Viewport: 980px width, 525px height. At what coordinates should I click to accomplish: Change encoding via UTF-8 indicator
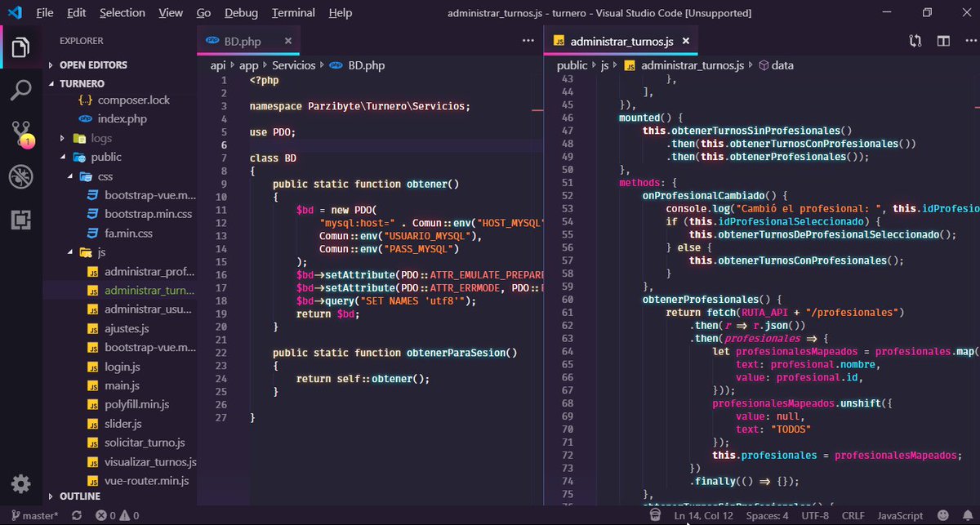pyautogui.click(x=815, y=516)
